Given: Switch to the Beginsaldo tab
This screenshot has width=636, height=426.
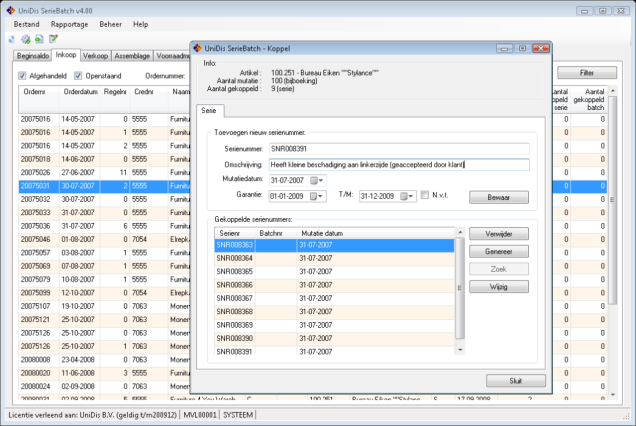Looking at the screenshot, I should [33, 56].
